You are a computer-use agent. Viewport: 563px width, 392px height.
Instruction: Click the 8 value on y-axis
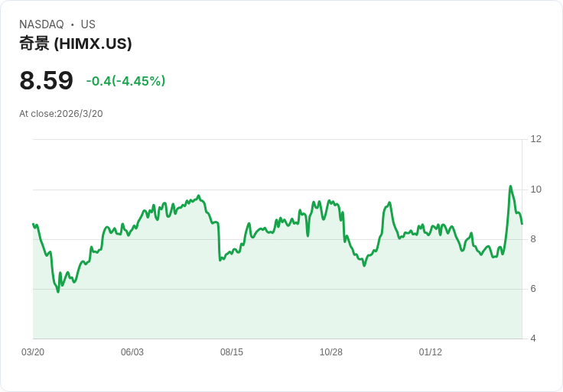point(534,239)
